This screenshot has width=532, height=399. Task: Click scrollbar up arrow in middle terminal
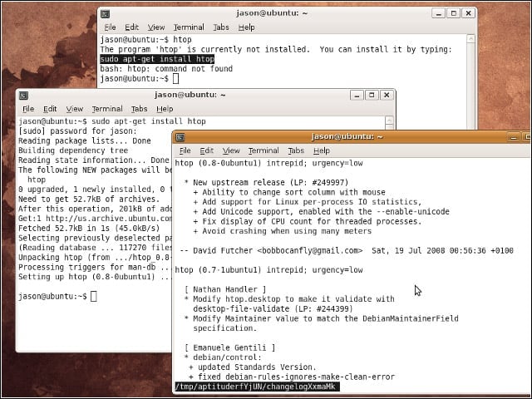click(389, 121)
